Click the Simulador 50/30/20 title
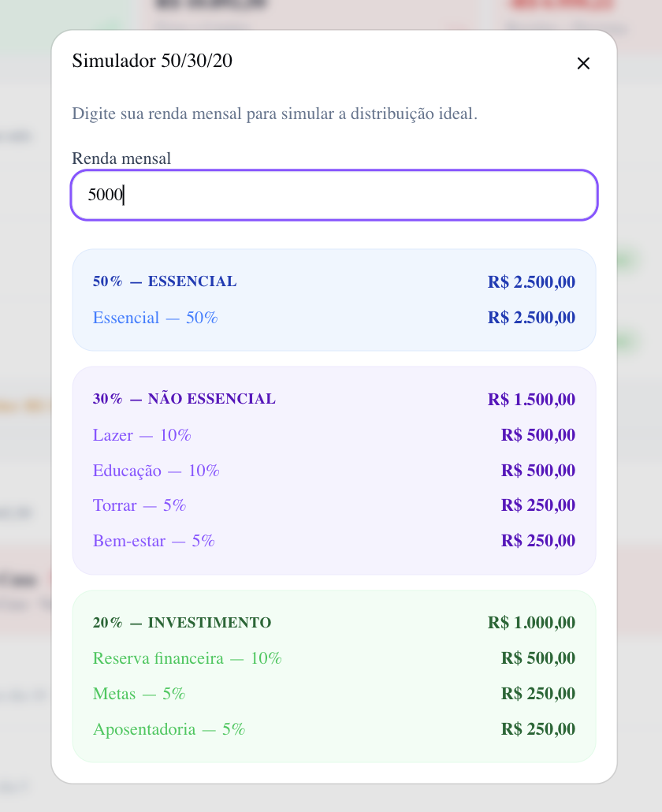The image size is (662, 812). click(152, 61)
